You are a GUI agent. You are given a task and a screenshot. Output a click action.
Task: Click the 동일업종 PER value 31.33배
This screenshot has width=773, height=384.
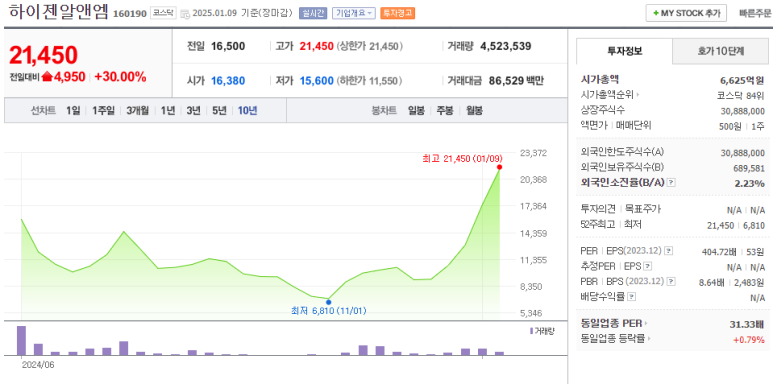(746, 324)
